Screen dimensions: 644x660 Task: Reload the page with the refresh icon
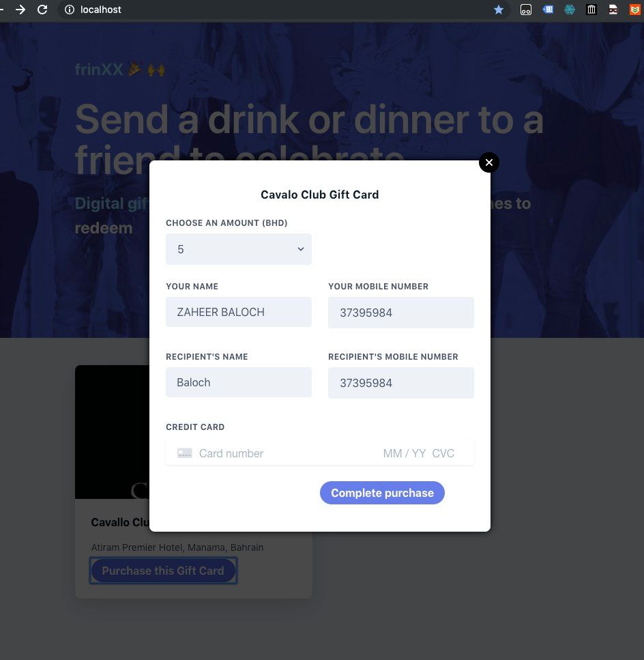pyautogui.click(x=42, y=10)
